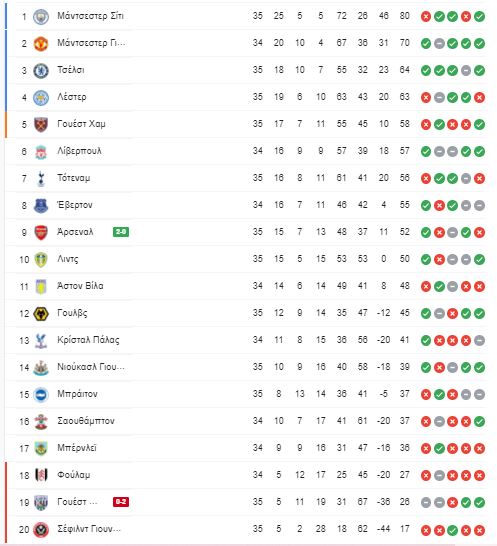This screenshot has height=546, width=497.
Task: Open the Chelsea crest in row 3
Action: click(x=41, y=70)
